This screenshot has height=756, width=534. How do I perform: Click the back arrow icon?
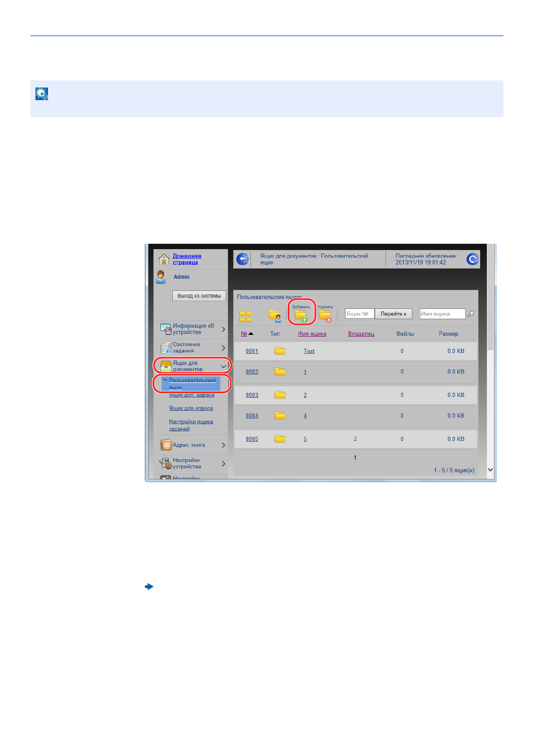[x=242, y=259]
